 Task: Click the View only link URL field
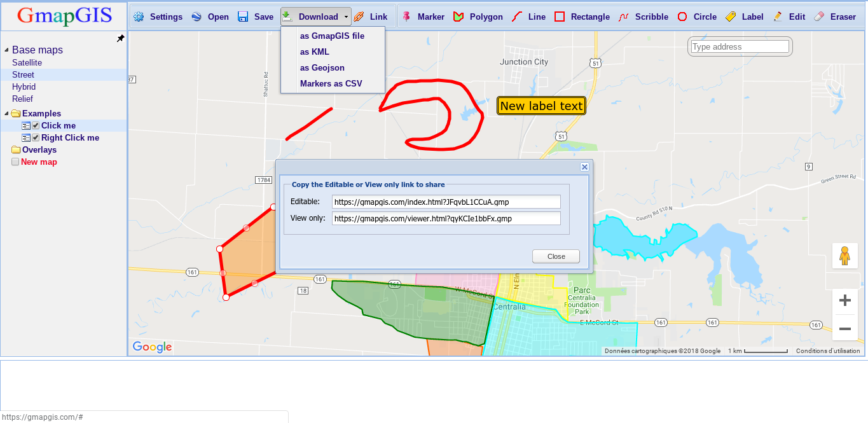pos(446,218)
